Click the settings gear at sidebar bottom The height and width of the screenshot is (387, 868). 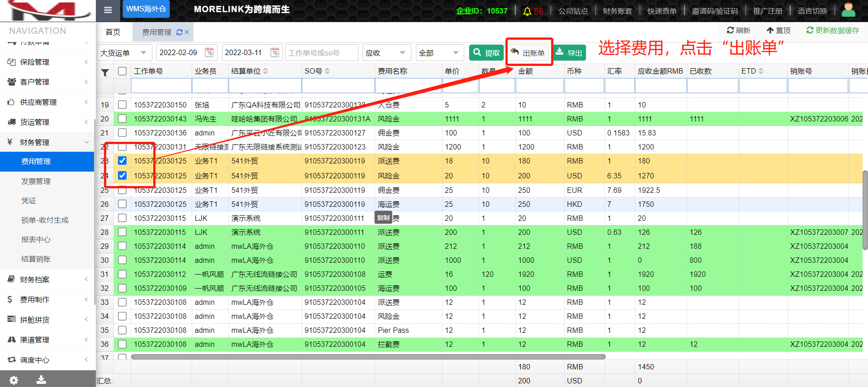coord(14,380)
